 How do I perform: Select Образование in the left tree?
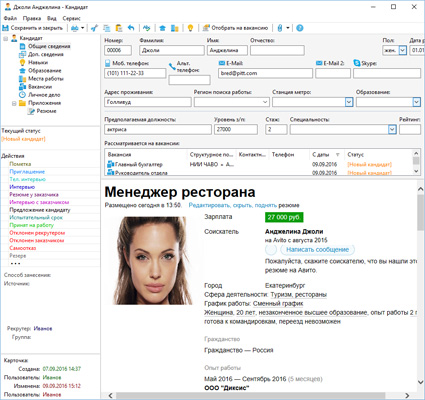(x=44, y=71)
